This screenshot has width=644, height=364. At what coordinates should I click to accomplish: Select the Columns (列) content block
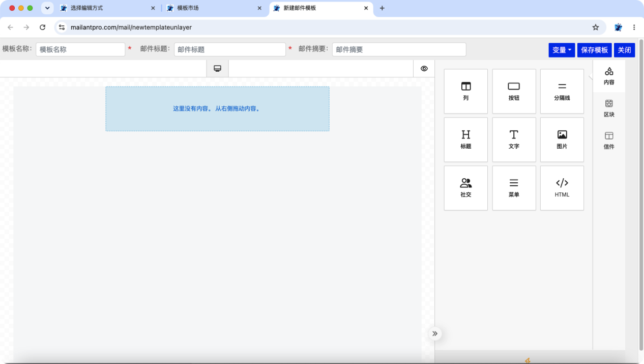pos(466,91)
